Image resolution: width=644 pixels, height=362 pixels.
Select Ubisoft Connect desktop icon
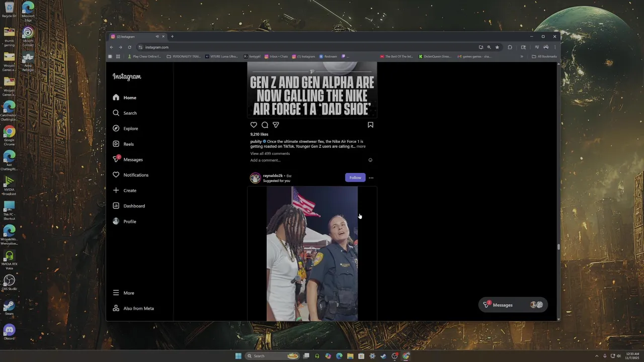[28, 37]
